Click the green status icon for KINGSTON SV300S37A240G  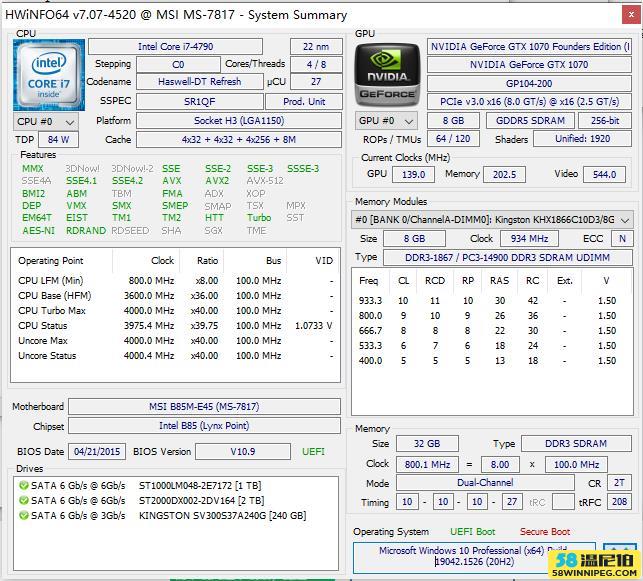(23, 515)
